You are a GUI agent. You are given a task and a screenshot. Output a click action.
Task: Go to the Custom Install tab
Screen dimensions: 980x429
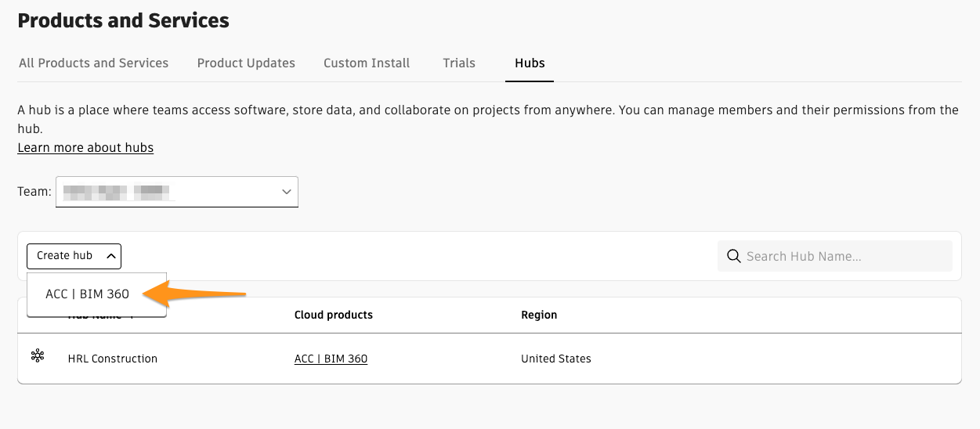(367, 63)
